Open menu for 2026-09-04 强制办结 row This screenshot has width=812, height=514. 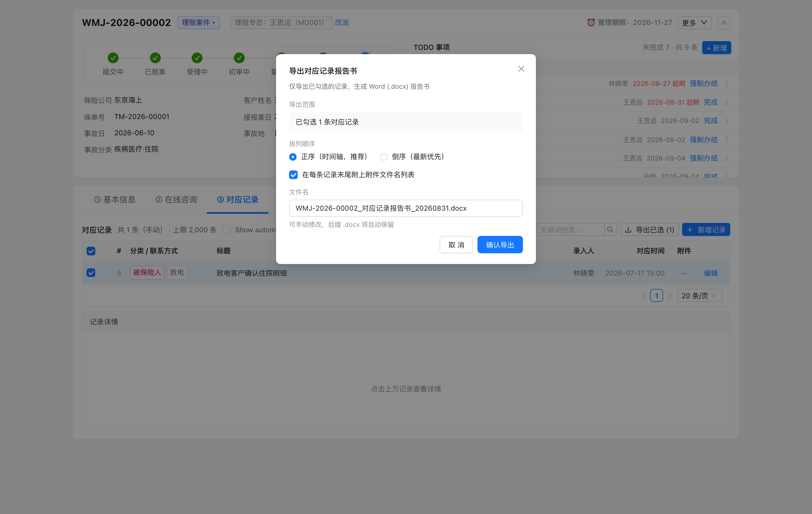click(727, 158)
